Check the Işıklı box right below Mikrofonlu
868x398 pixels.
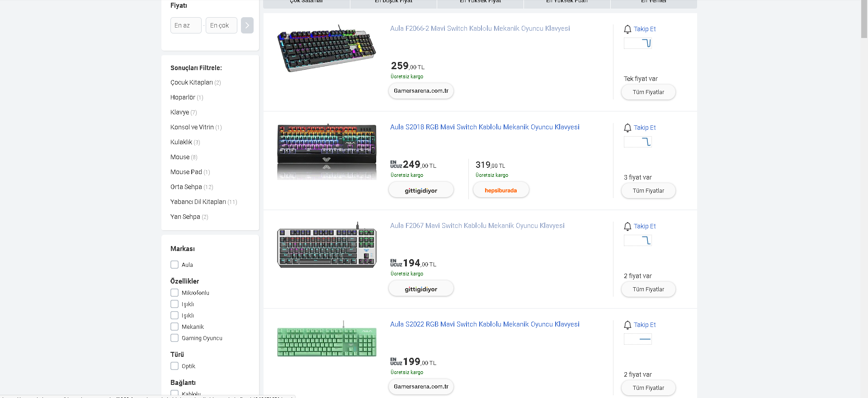tap(175, 304)
